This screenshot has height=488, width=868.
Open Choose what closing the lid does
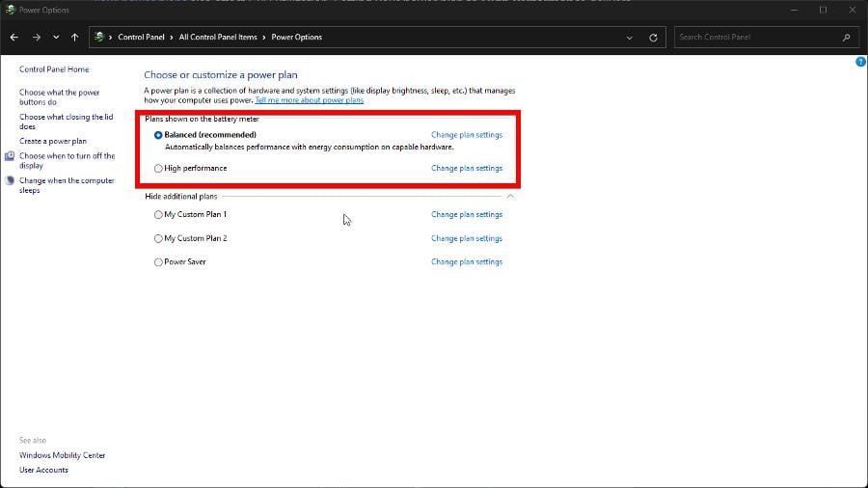pos(66,122)
